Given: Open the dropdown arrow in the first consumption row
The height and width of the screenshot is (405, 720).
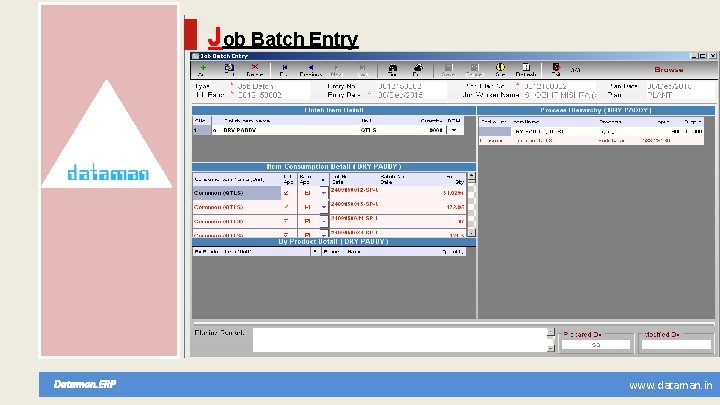Looking at the screenshot, I should (324, 193).
